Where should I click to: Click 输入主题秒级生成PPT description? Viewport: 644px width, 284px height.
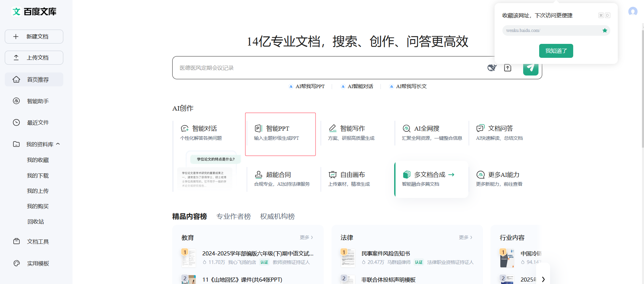click(276, 138)
